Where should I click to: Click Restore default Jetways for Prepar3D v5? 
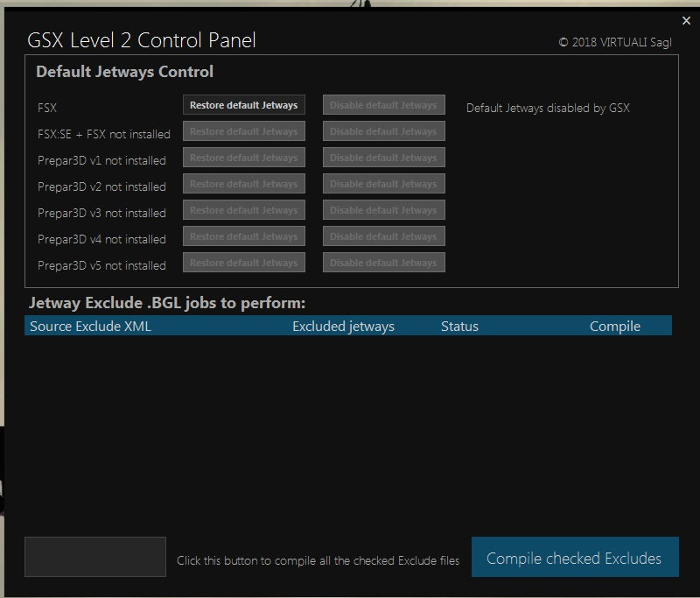click(x=244, y=263)
